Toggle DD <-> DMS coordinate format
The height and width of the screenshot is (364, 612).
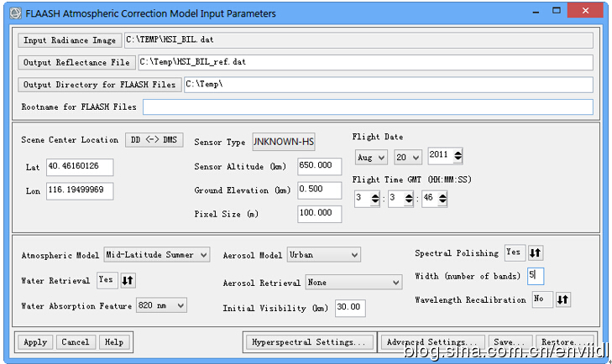click(x=154, y=140)
